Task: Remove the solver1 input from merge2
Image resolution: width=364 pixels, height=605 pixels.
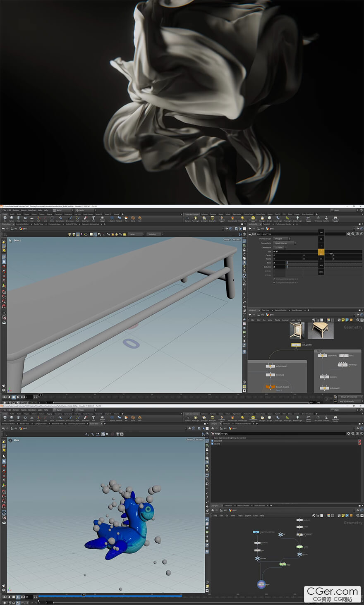Action: [x=359, y=444]
